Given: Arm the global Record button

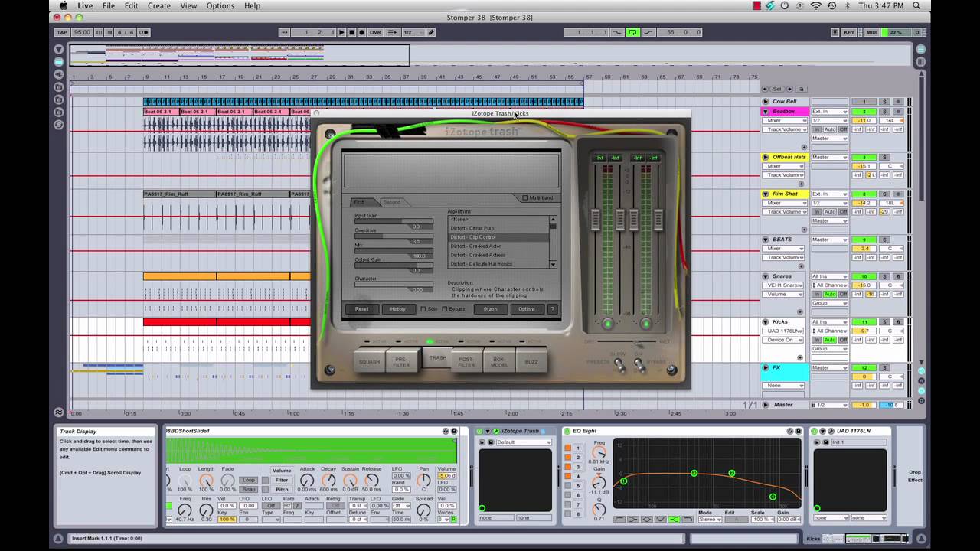Looking at the screenshot, I should 361,32.
